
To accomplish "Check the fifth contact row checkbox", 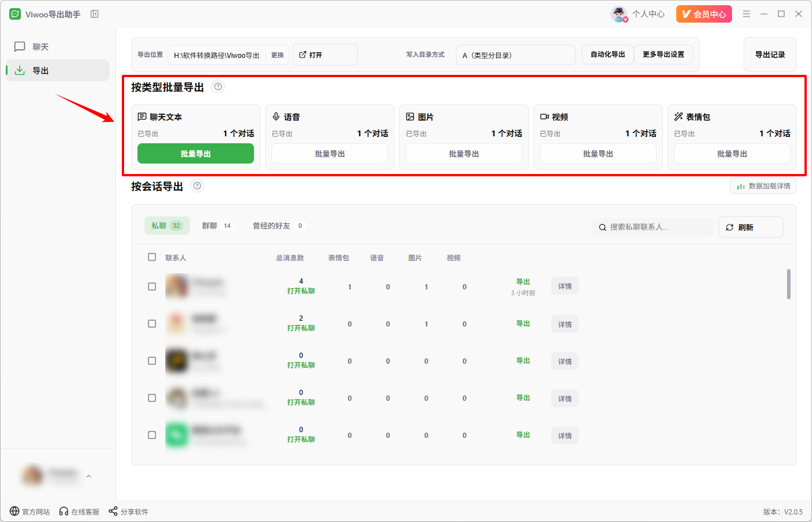I will point(152,435).
